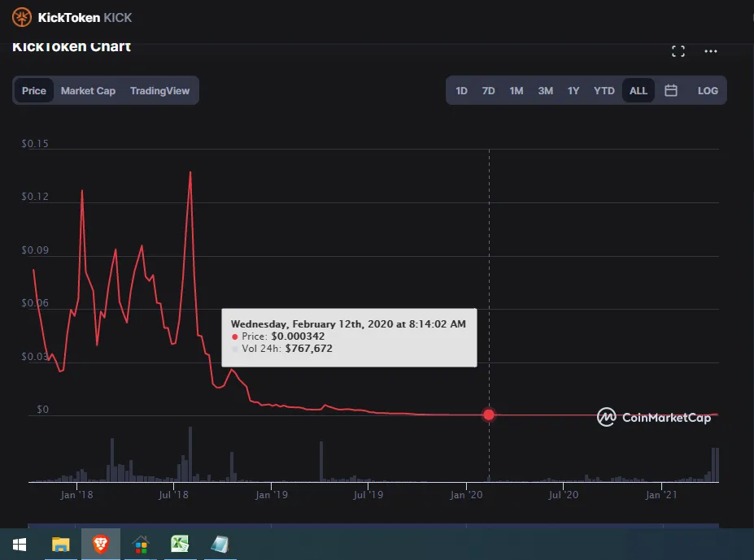Open fullscreen chart view icon
The image size is (754, 560).
pos(678,51)
